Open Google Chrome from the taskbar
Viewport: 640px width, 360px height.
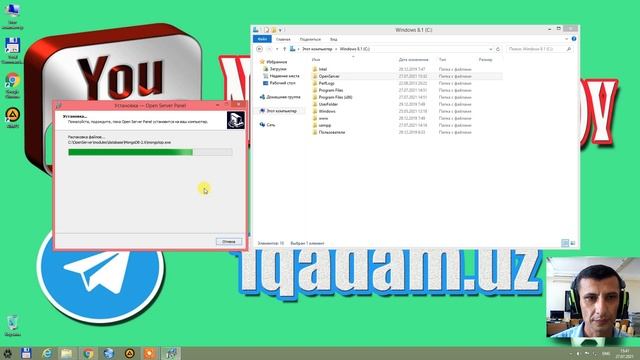pyautogui.click(x=88, y=353)
